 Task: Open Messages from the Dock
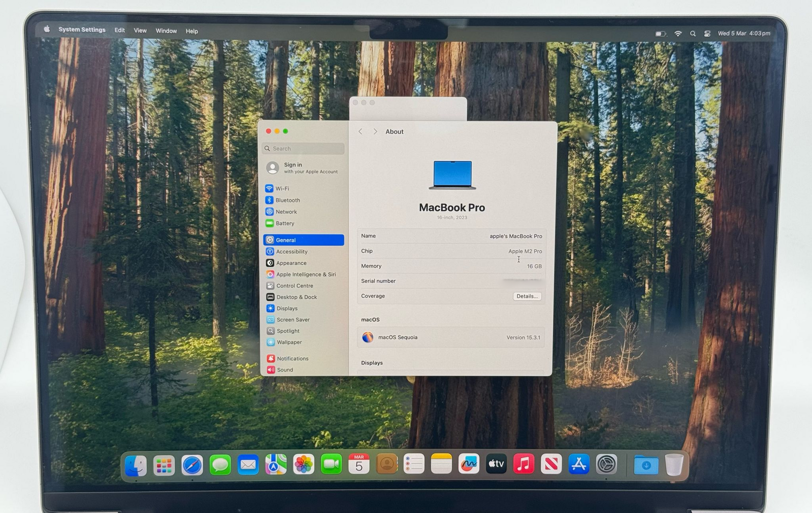(x=220, y=465)
